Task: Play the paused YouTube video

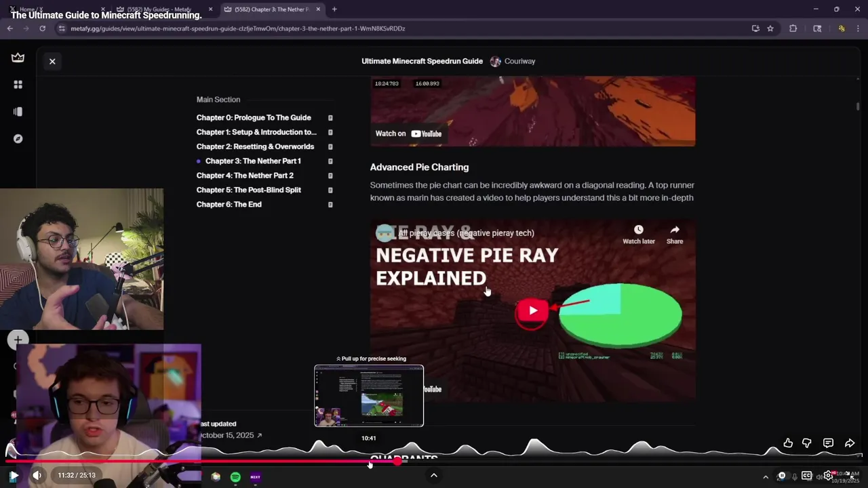Action: point(13,476)
